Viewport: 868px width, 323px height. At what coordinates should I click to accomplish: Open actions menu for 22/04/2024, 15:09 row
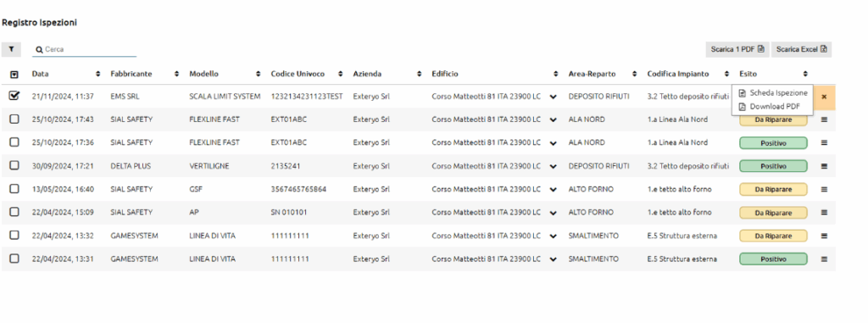824,213
